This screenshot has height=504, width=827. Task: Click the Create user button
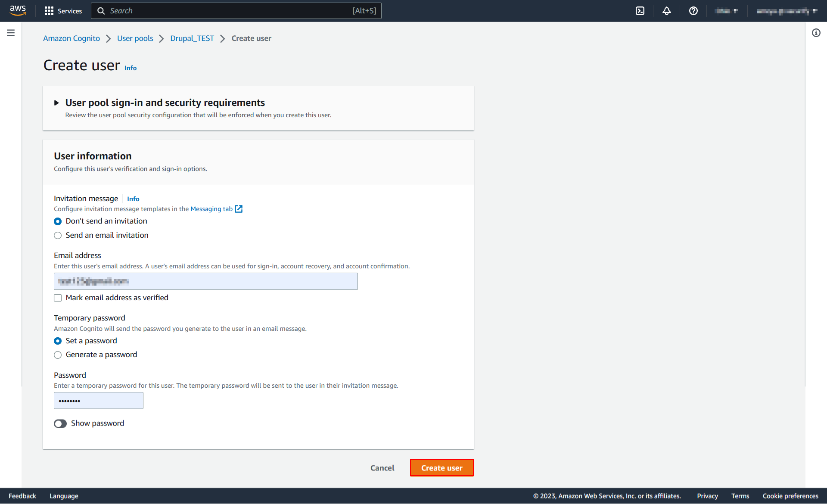point(441,468)
